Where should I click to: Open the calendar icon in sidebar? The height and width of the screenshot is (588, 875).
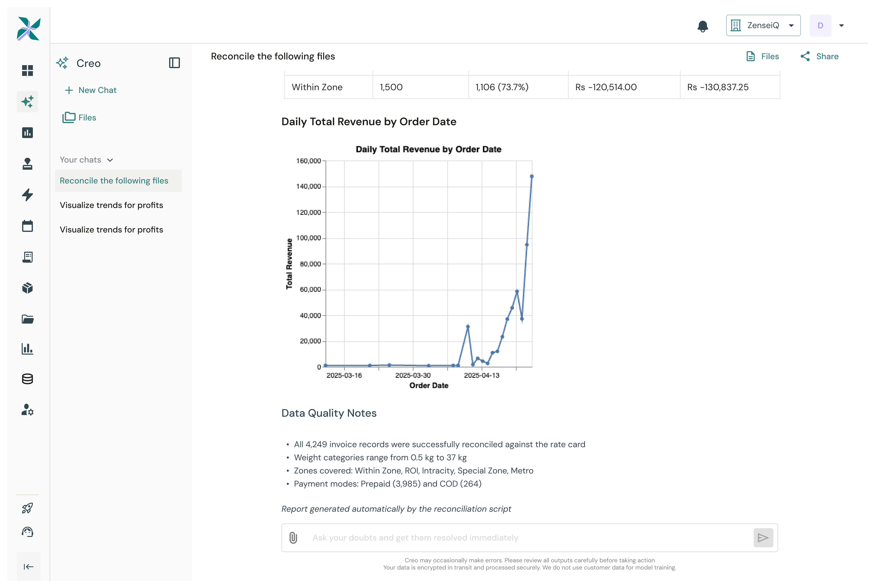coord(27,226)
